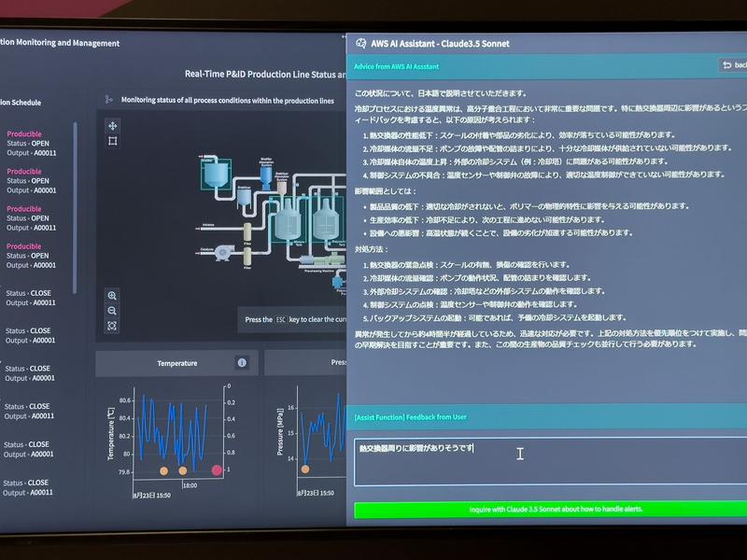Click the 'Pressure [MPa]' axis label

pos(280,431)
